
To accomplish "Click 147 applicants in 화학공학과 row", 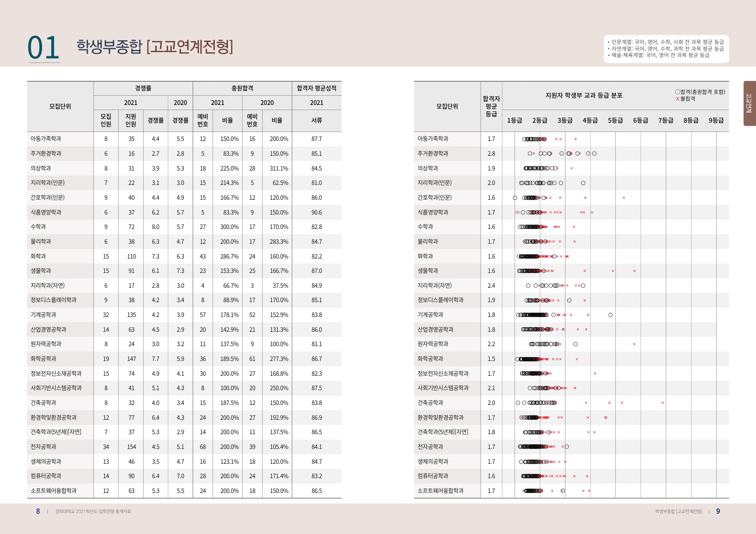I will tap(131, 359).
